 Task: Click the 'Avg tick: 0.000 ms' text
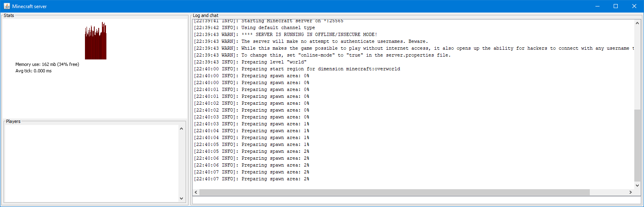pos(34,71)
